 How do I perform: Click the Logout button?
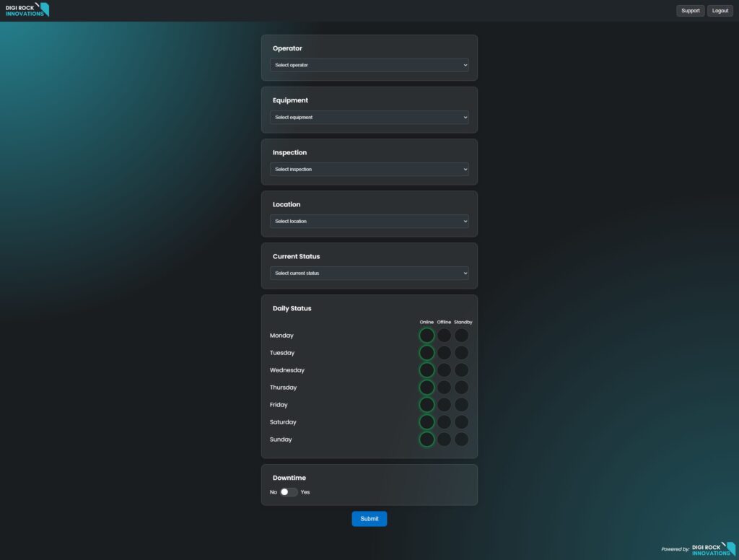coord(720,11)
